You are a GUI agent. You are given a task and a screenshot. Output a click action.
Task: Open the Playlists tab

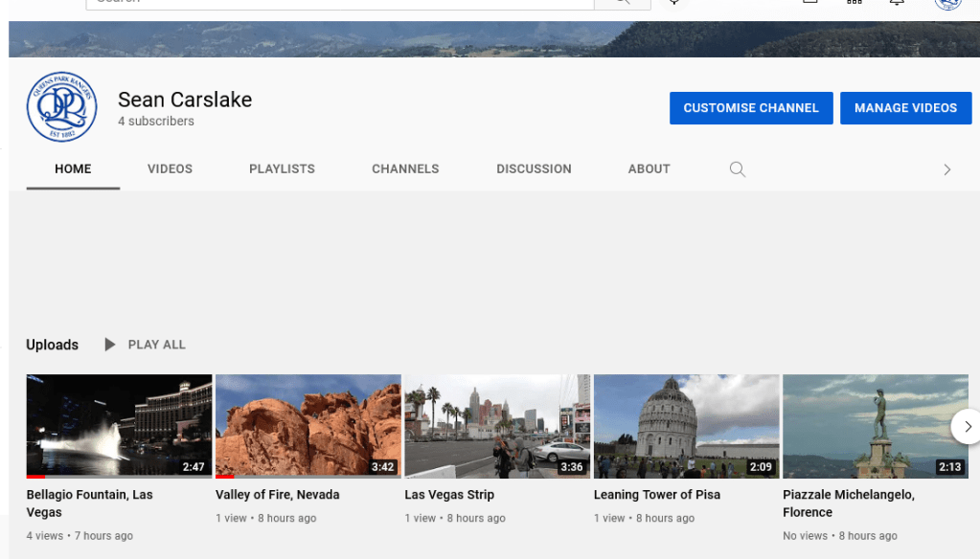[x=282, y=169]
